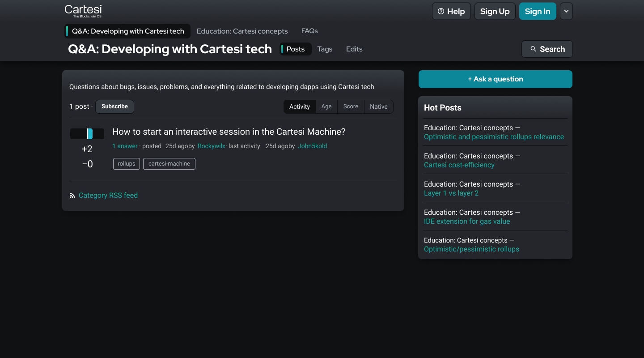Click the Sign In button
644x358 pixels.
tap(537, 11)
